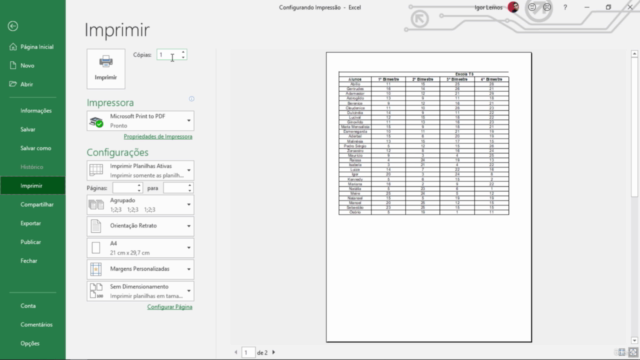Click the sad face feedback icon
The height and width of the screenshot is (360, 640).
point(547,7)
